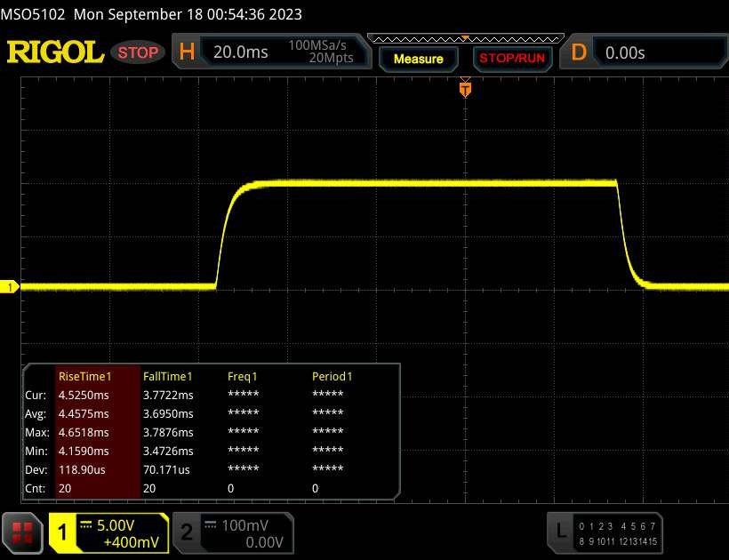This screenshot has width=729, height=560.
Task: Click the RIGOL logo
Action: pos(55,52)
